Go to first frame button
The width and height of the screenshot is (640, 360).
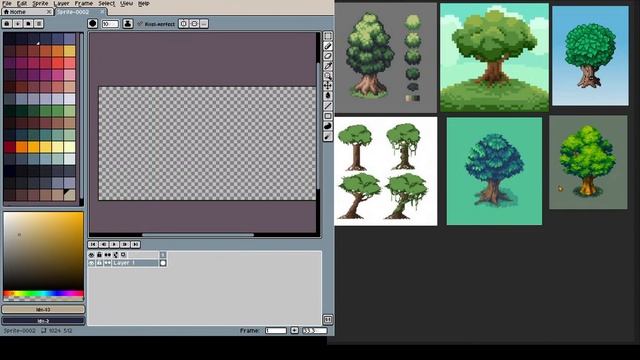pos(93,244)
